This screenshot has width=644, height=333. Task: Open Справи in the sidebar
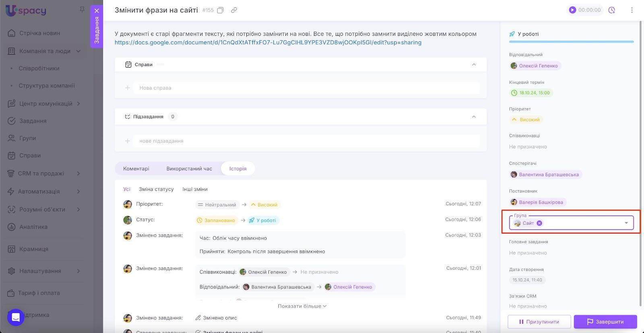click(x=30, y=155)
